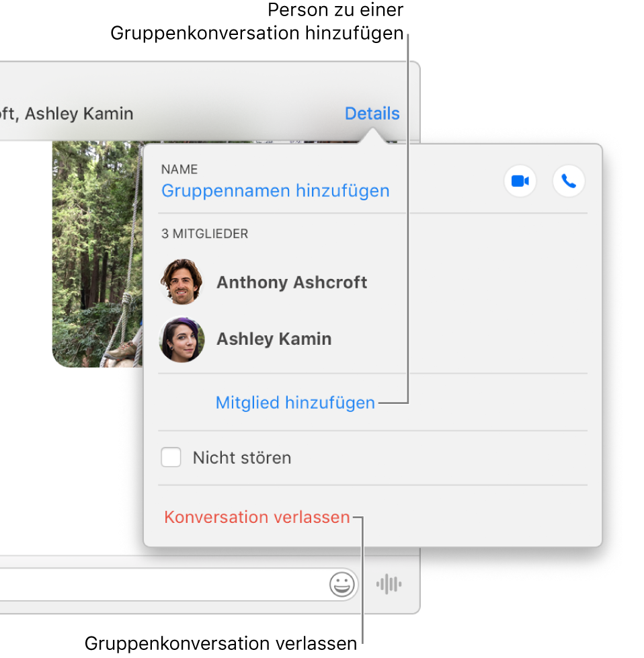The image size is (644, 658).
Task: Start a FaceTime video call
Action: pyautogui.click(x=520, y=181)
